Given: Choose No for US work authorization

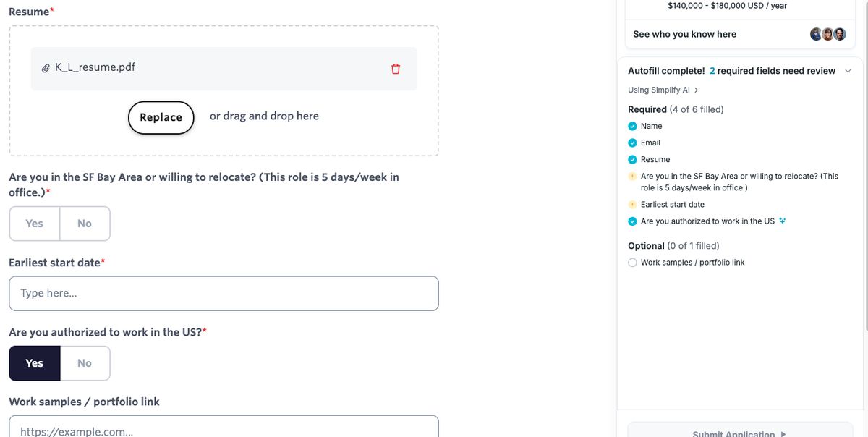Looking at the screenshot, I should pyautogui.click(x=85, y=363).
